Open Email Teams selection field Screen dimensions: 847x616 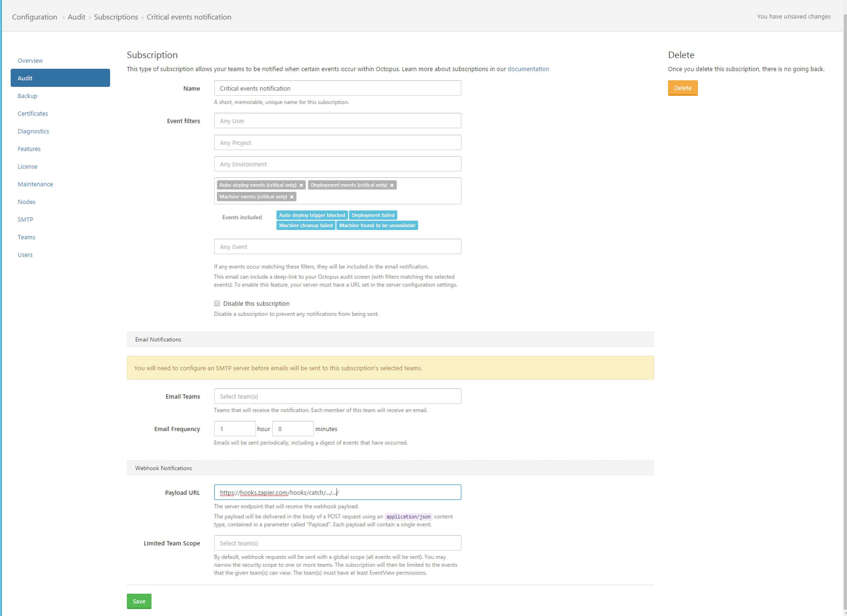tap(337, 396)
